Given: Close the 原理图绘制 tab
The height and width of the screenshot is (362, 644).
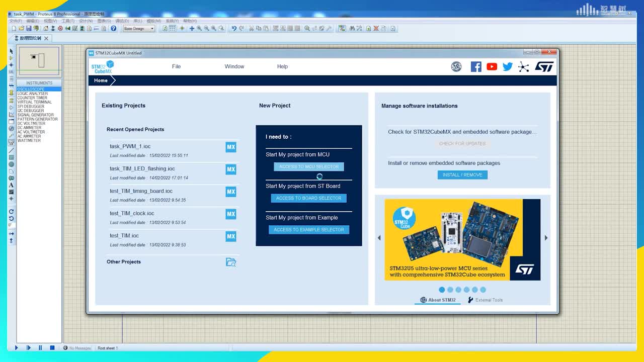Looking at the screenshot, I should point(47,38).
